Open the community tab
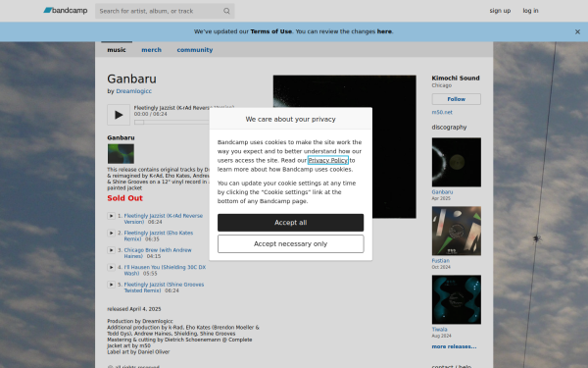This screenshot has width=588, height=368. (195, 50)
